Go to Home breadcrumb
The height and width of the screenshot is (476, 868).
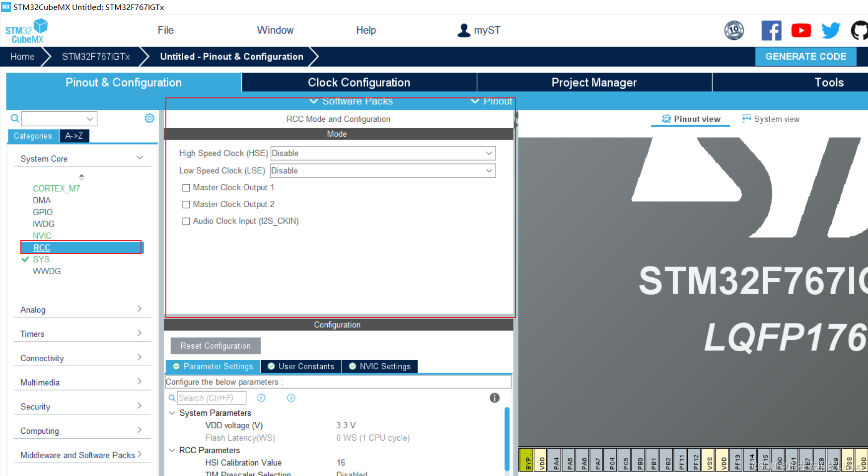click(22, 57)
